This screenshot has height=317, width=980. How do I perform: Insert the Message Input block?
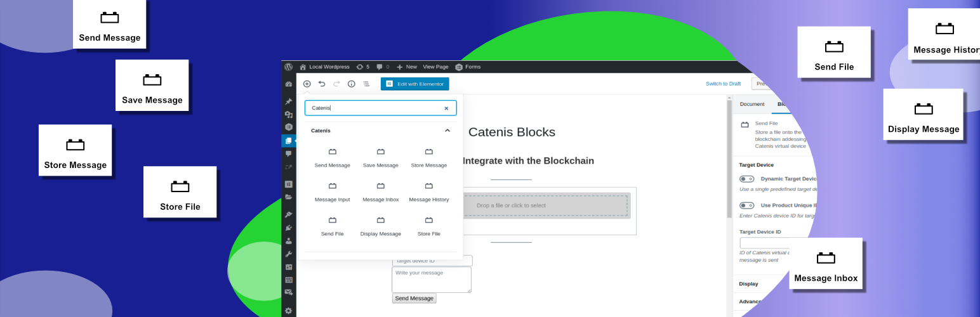click(x=332, y=193)
